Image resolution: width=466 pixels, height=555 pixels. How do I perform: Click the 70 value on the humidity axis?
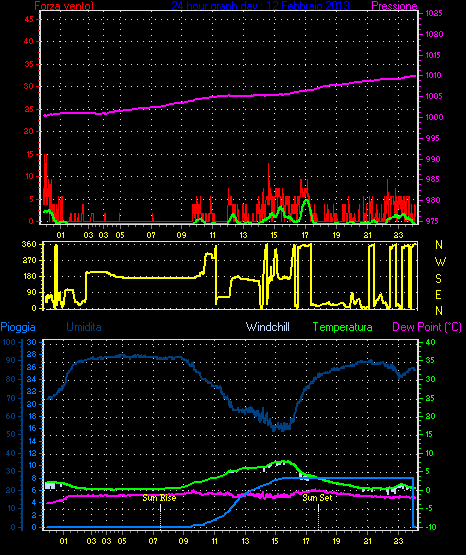pos(11,398)
